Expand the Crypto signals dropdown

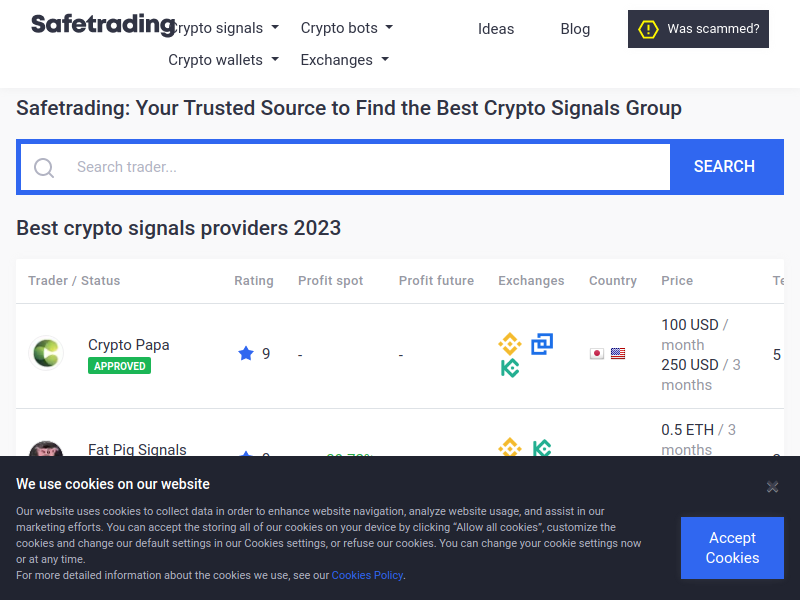tap(225, 28)
